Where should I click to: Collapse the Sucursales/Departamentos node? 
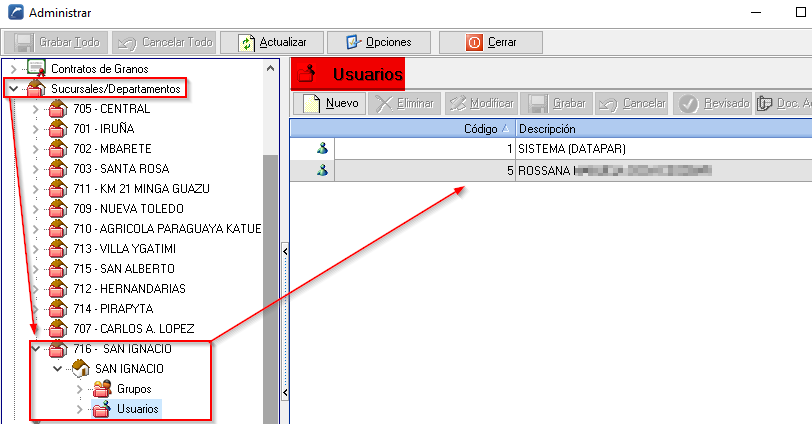point(14,89)
